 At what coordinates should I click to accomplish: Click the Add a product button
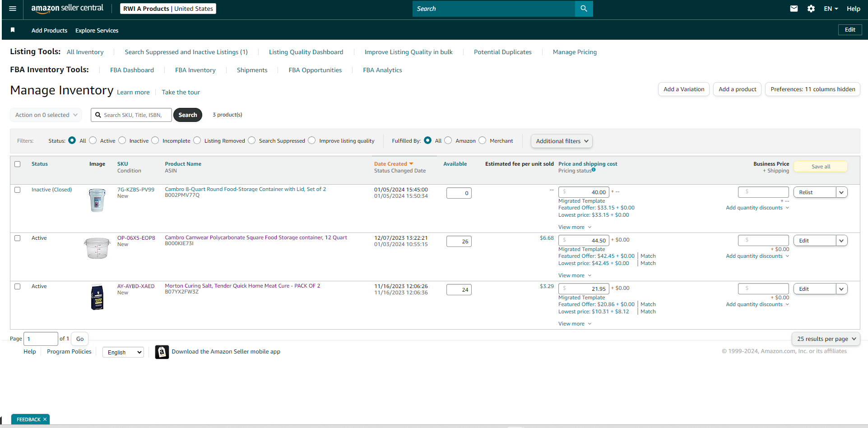[x=738, y=89]
